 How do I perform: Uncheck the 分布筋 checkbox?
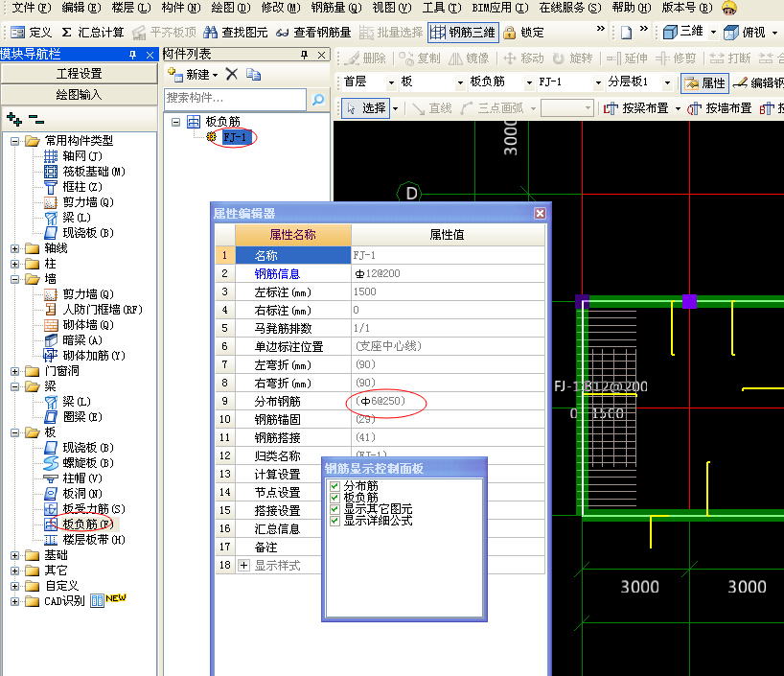point(334,486)
